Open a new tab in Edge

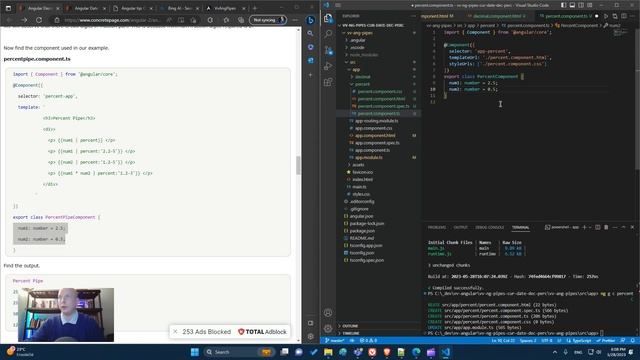point(255,8)
